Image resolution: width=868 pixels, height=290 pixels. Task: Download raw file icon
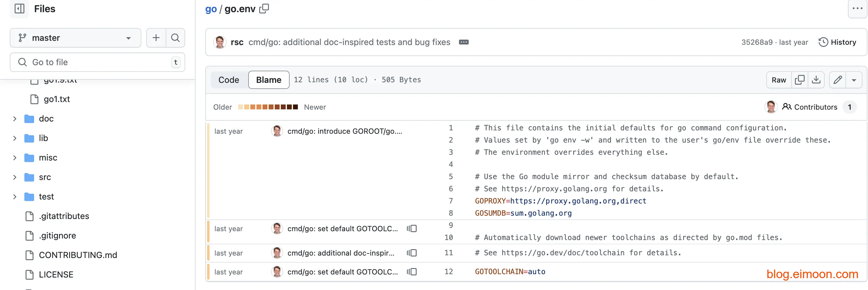(816, 80)
